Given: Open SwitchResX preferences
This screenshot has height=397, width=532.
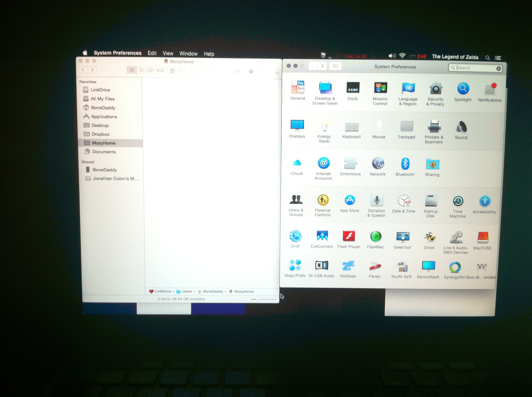Looking at the screenshot, I should 428,266.
